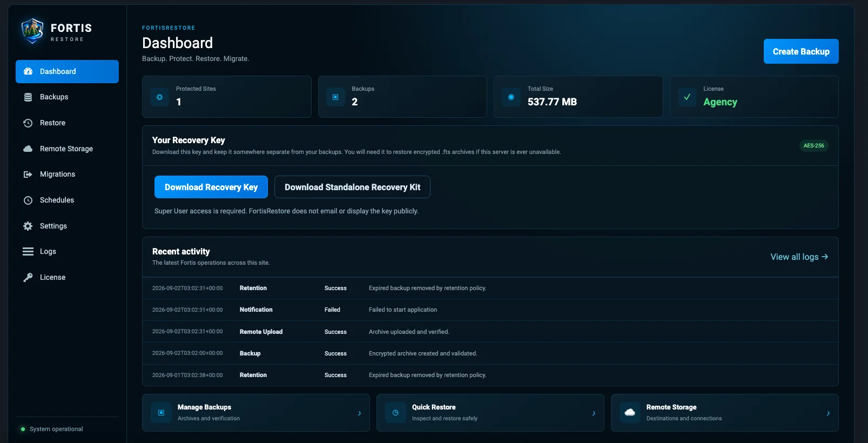Click the Protected Sites label
This screenshot has height=443, width=868.
pyautogui.click(x=196, y=89)
